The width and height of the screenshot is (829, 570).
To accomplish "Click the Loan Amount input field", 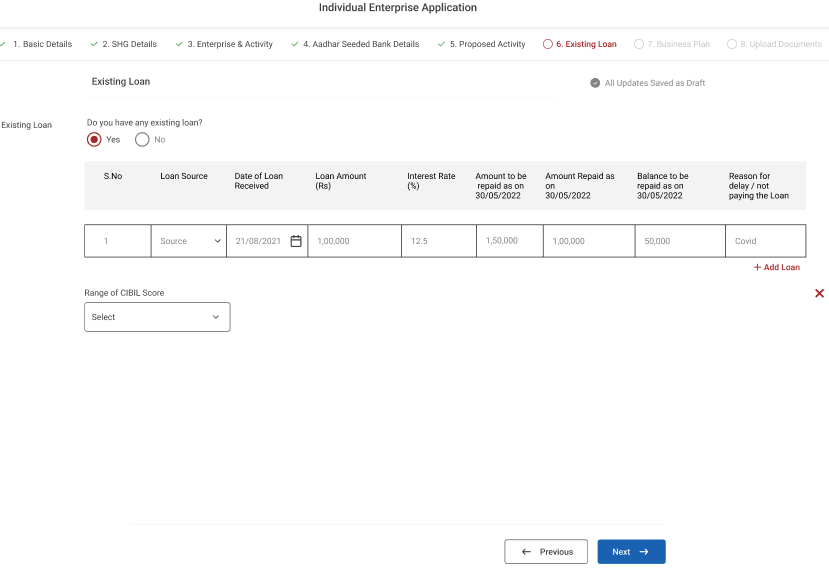I will tap(354, 241).
